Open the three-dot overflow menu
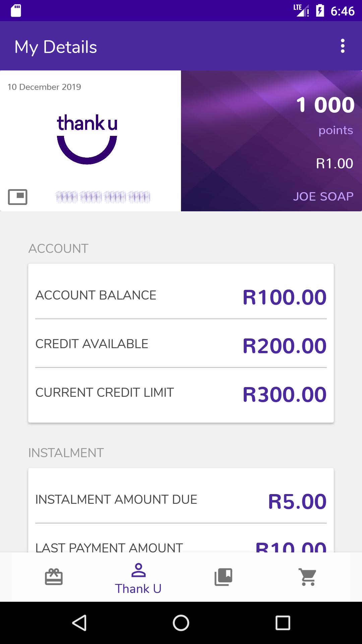This screenshot has height=644, width=362. click(342, 46)
